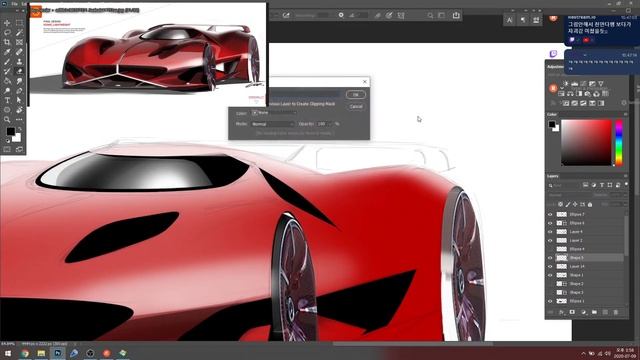Select the Rectangular Marquee tool
640x360 pixels.
point(19,23)
